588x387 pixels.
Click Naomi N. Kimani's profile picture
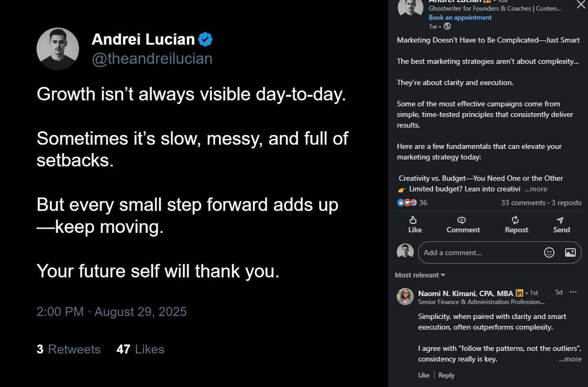[405, 297]
